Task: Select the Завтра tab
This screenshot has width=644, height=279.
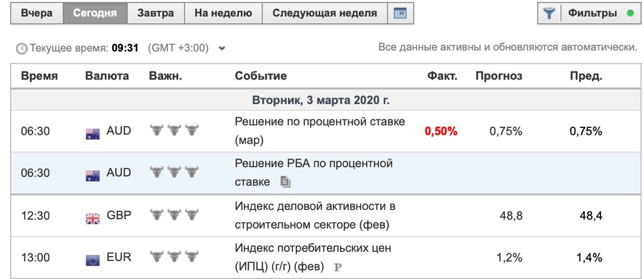Action: click(x=156, y=14)
